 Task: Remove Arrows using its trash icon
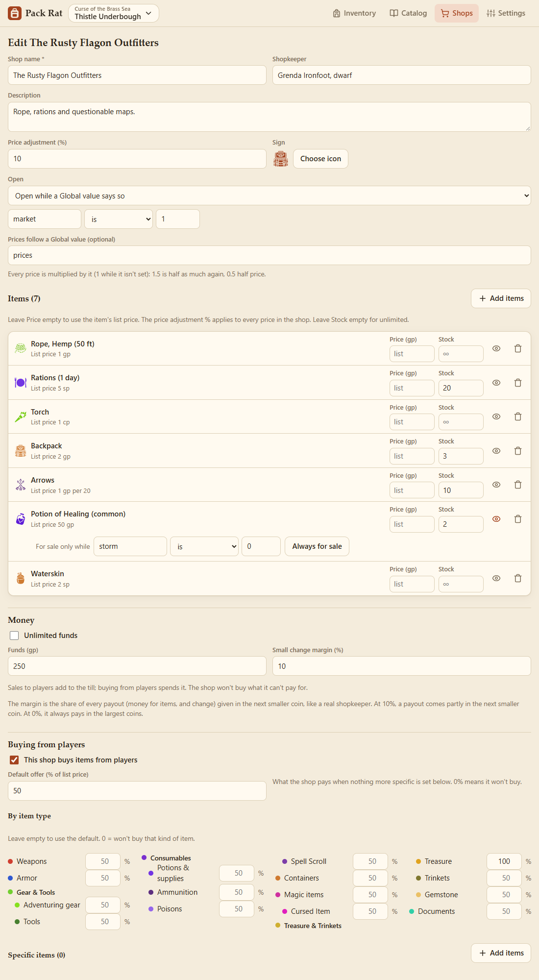(x=518, y=485)
